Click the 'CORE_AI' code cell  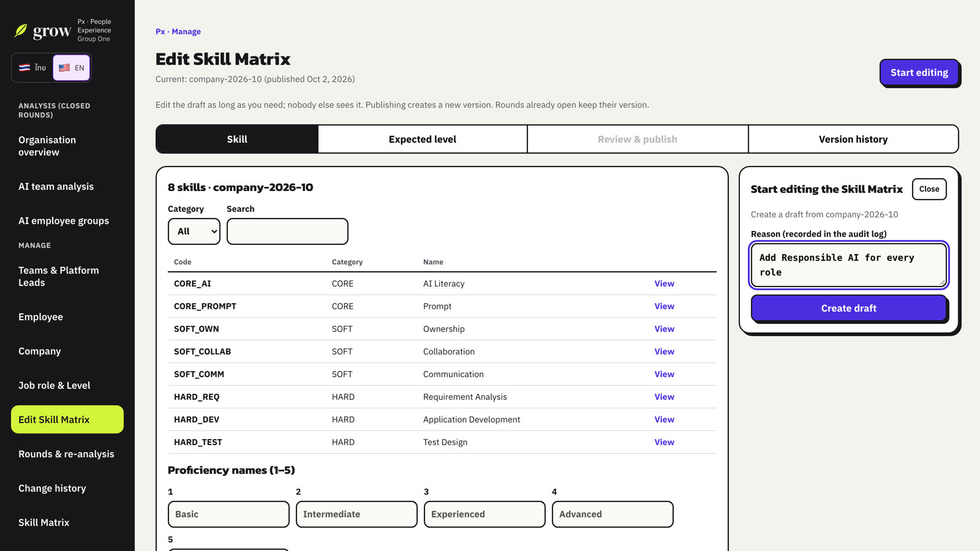pyautogui.click(x=192, y=283)
